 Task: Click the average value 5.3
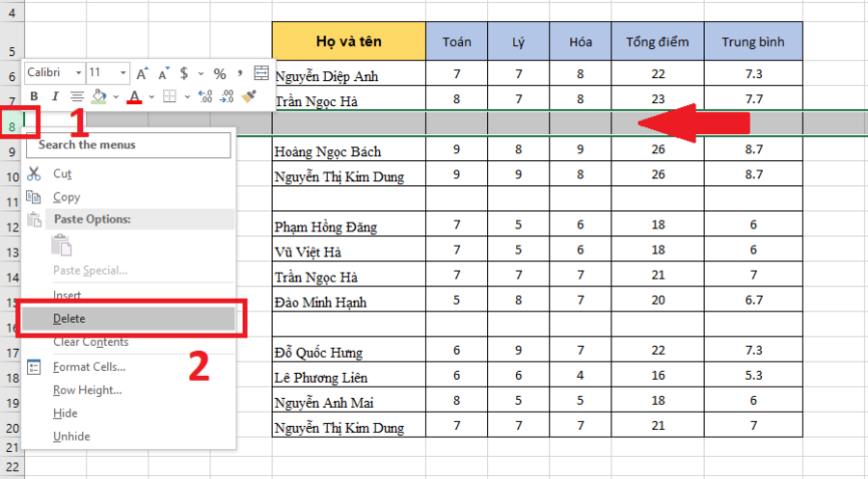pyautogui.click(x=753, y=375)
